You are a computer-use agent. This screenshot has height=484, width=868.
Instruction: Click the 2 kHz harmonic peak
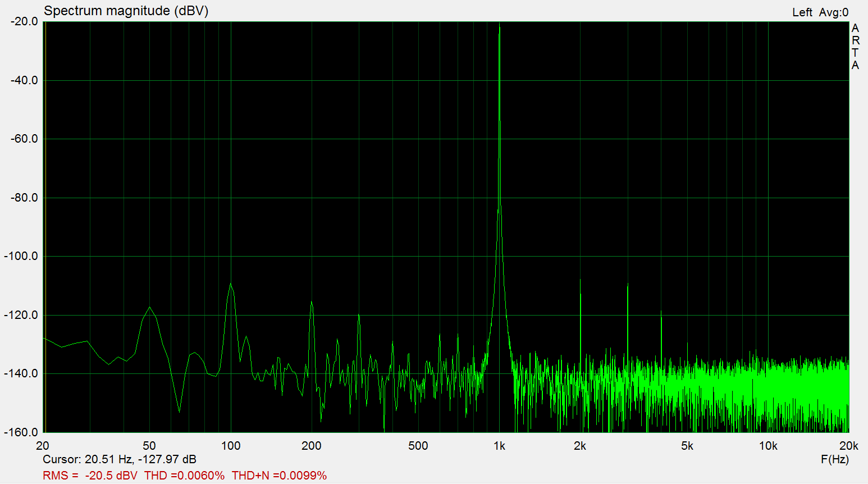(x=580, y=280)
